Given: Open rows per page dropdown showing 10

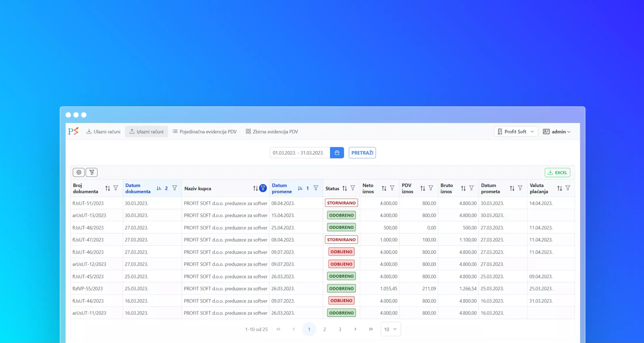Looking at the screenshot, I should point(390,329).
